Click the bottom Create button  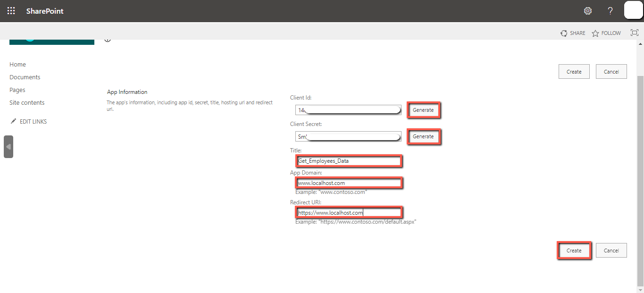pos(574,251)
